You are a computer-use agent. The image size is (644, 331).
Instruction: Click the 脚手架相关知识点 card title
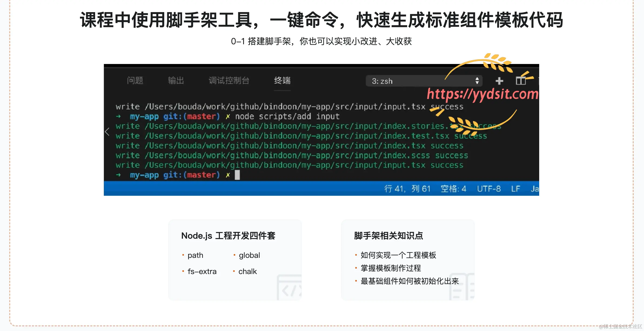click(x=388, y=236)
